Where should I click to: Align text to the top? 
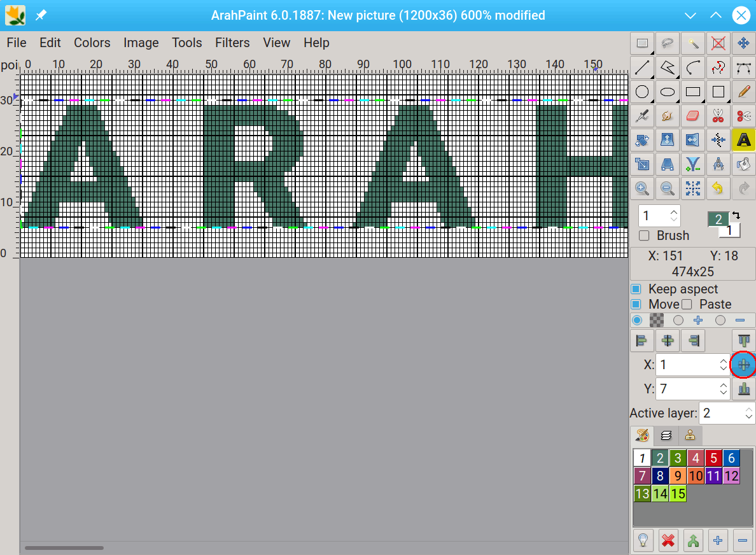tap(743, 341)
